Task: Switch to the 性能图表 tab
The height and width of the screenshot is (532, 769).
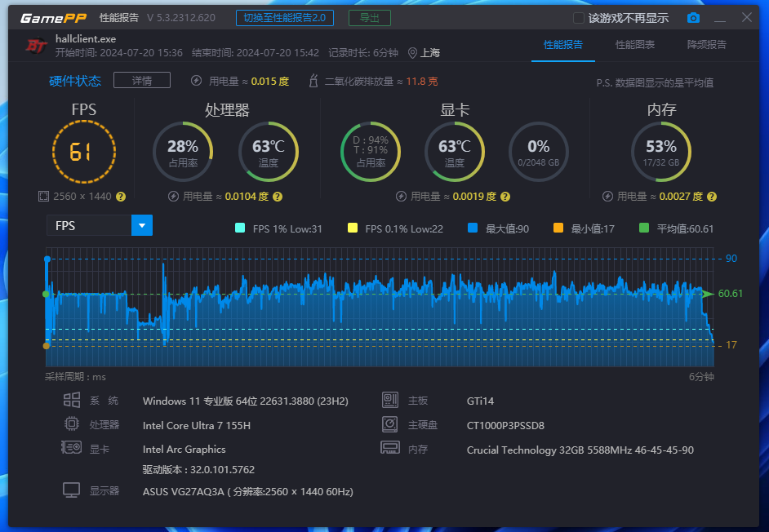Action: tap(634, 45)
